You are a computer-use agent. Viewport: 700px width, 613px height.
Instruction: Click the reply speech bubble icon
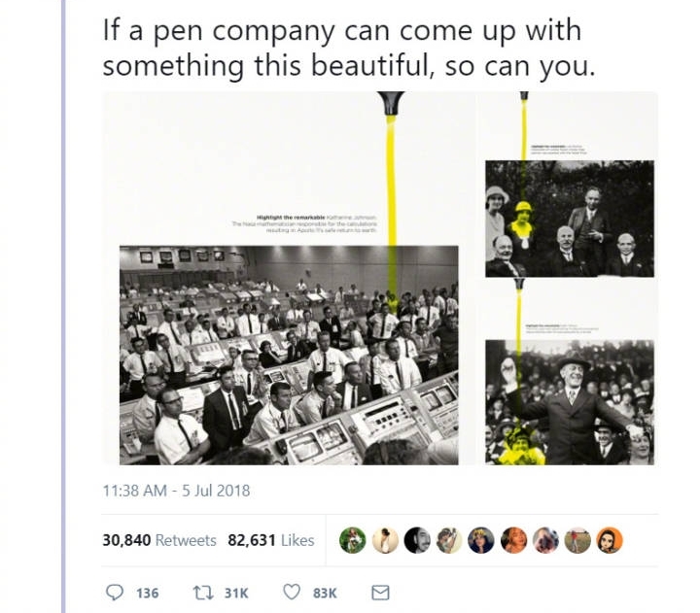pos(115,593)
